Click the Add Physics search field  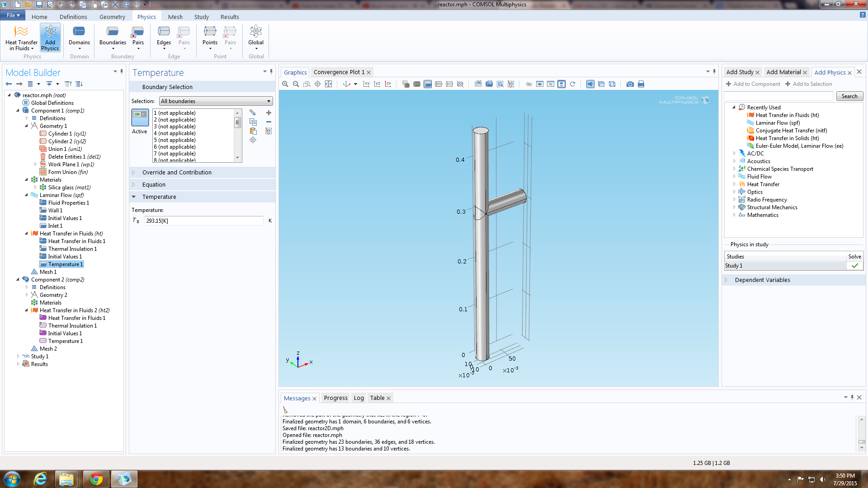[778, 96]
